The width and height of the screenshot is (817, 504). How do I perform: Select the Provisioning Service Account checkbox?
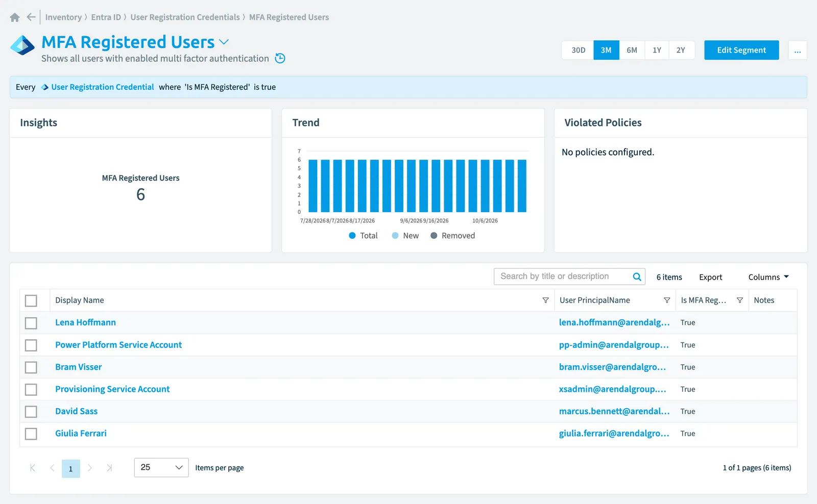(x=31, y=390)
